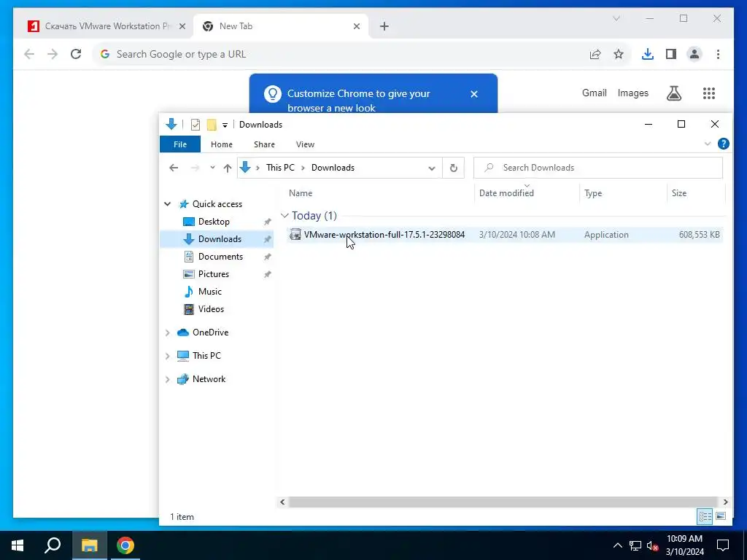Open the Share ribbon tab
The height and width of the screenshot is (560, 747).
tap(264, 144)
